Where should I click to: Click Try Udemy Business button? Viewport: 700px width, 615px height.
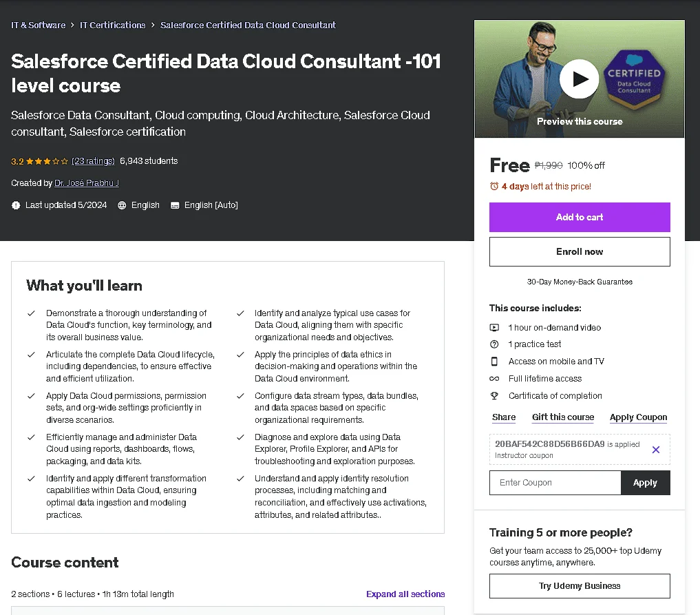[580, 585]
